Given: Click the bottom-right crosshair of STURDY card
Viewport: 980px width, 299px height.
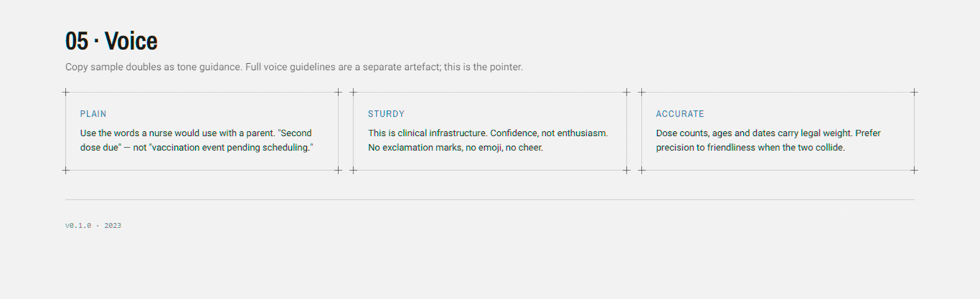Looking at the screenshot, I should click(x=626, y=170).
